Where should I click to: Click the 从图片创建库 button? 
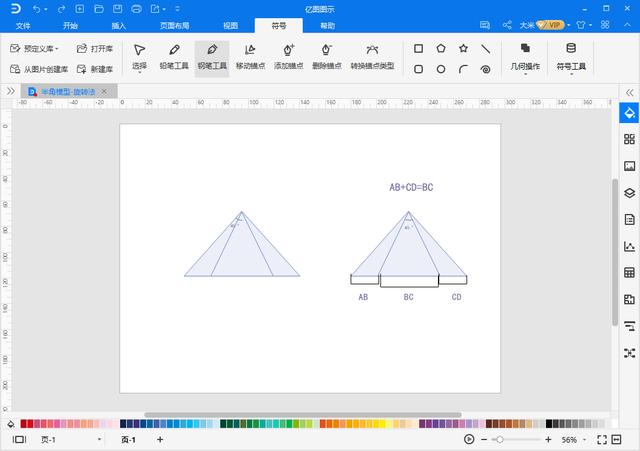pos(39,69)
